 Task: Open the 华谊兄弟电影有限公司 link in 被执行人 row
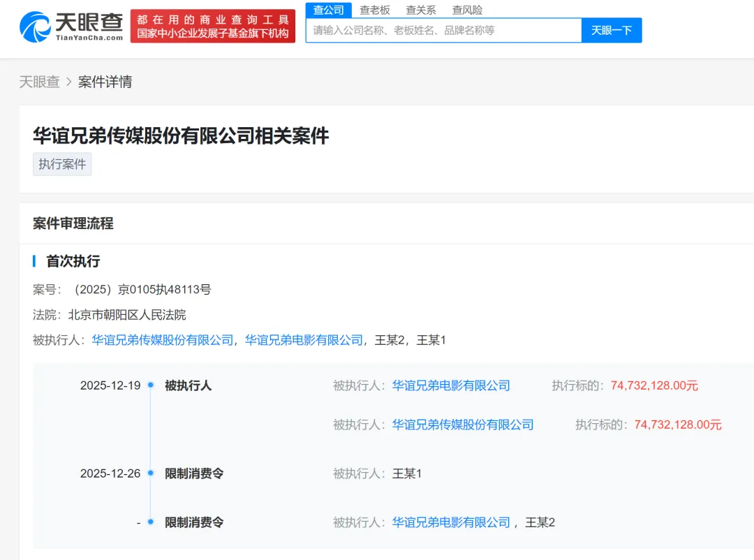point(451,385)
